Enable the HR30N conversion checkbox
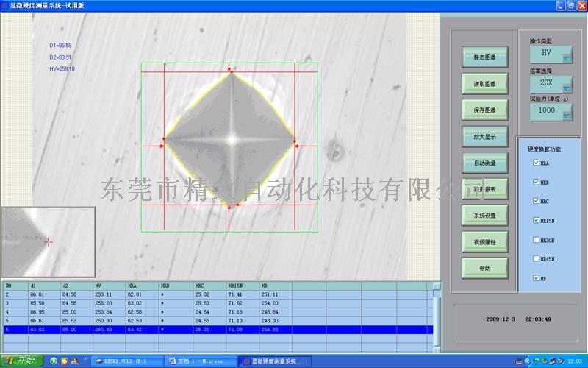Viewport: 588px width, 368px height. (x=535, y=239)
